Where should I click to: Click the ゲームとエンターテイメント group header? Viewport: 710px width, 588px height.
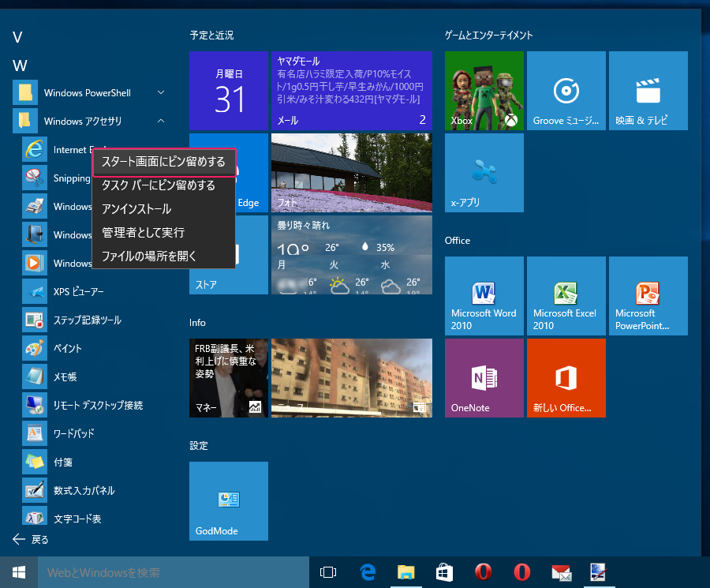(x=488, y=36)
